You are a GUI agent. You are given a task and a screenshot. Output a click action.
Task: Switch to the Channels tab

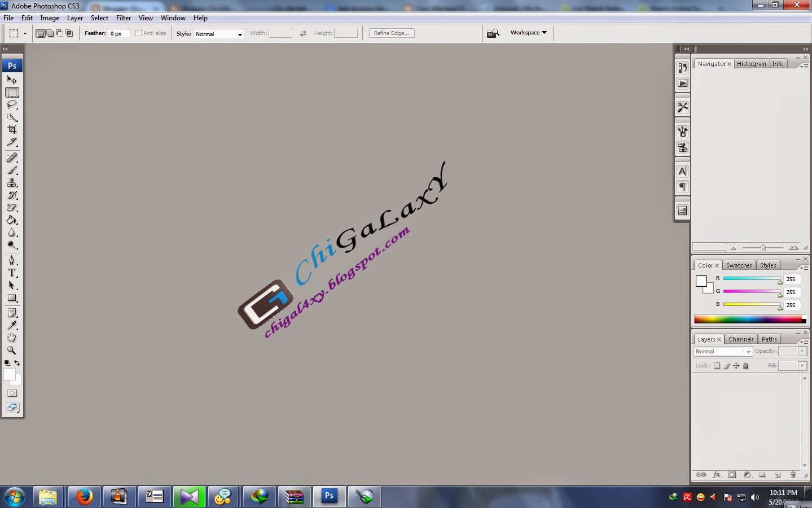tap(741, 339)
